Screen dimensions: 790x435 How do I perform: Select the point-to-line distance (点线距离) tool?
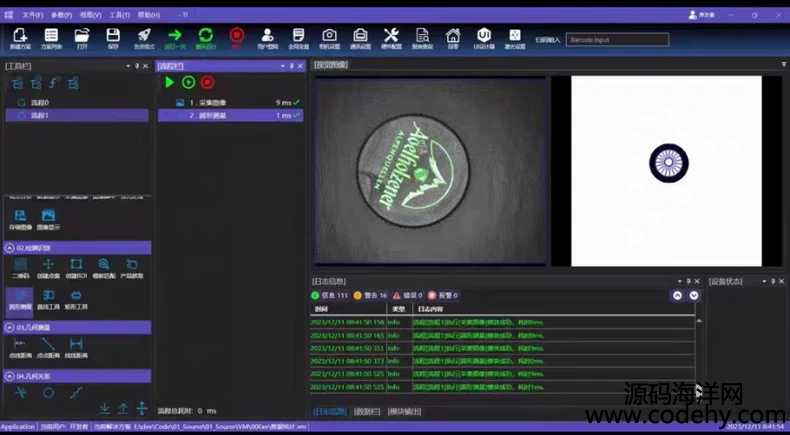pyautogui.click(x=20, y=348)
